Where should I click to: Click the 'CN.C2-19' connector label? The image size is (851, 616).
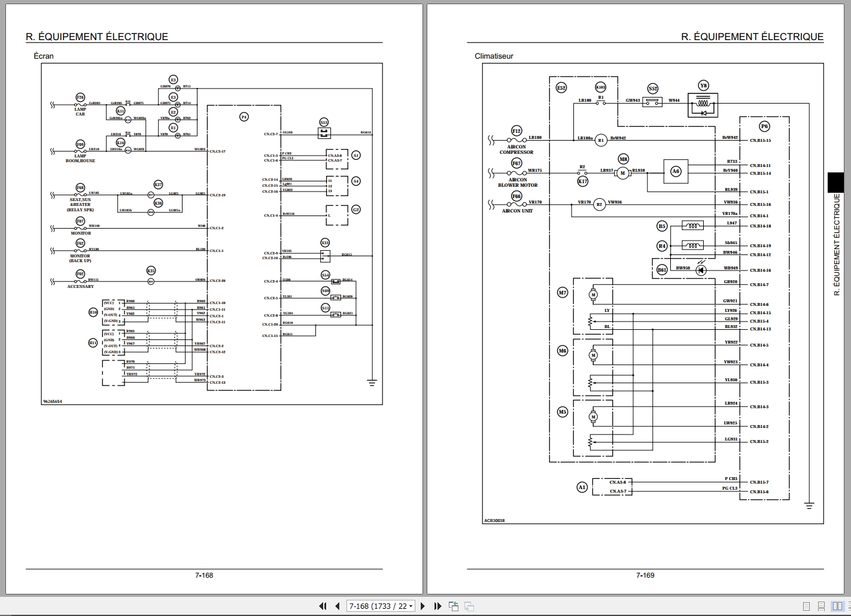pos(218,195)
